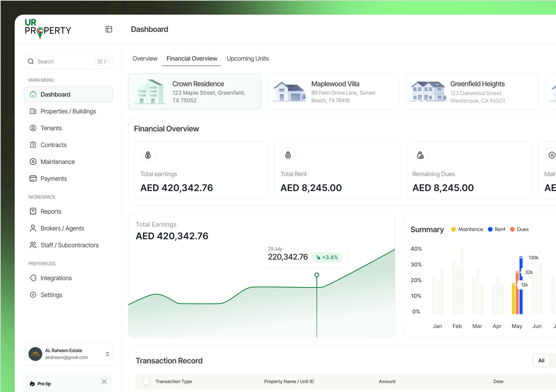This screenshot has height=392, width=556.
Task: Go to Tenants section
Action: (x=51, y=128)
